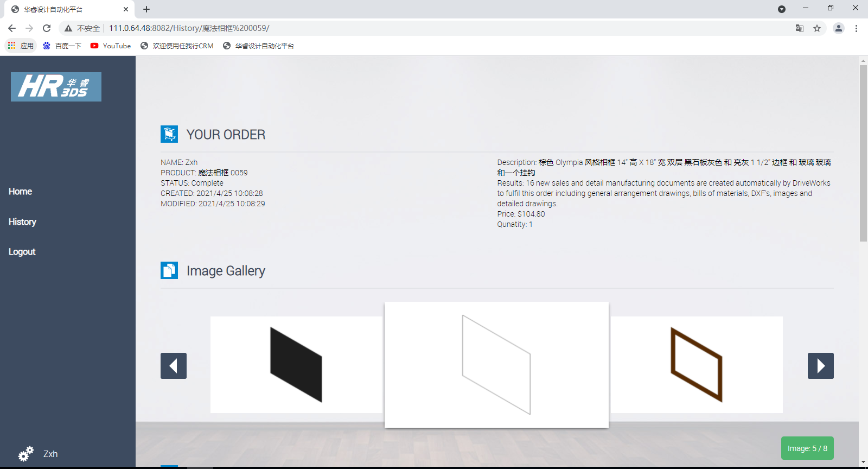868x469 pixels.
Task: Open History in sidebar
Action: [x=22, y=222]
